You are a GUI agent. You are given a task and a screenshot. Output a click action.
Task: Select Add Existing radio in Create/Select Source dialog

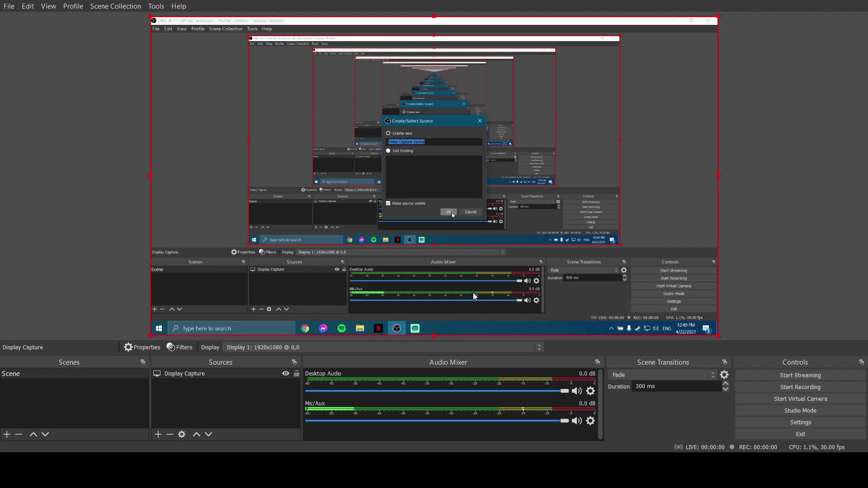[x=388, y=151]
